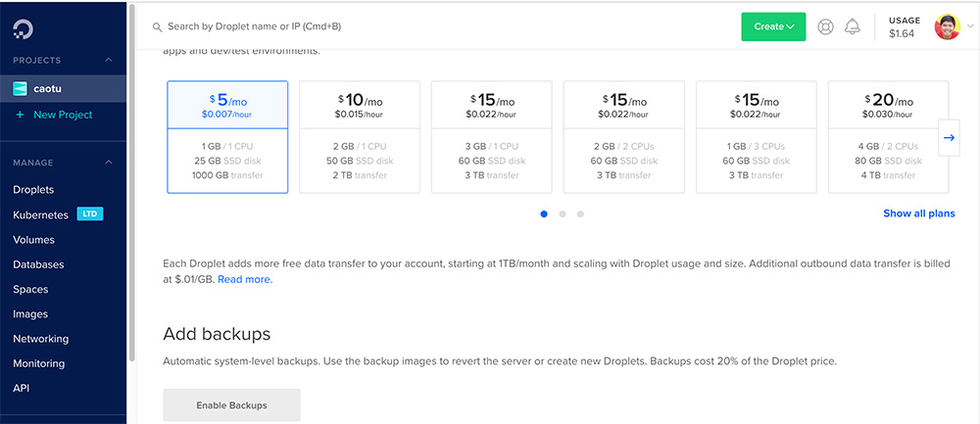Go to Kubernetes in the sidebar

click(x=40, y=214)
